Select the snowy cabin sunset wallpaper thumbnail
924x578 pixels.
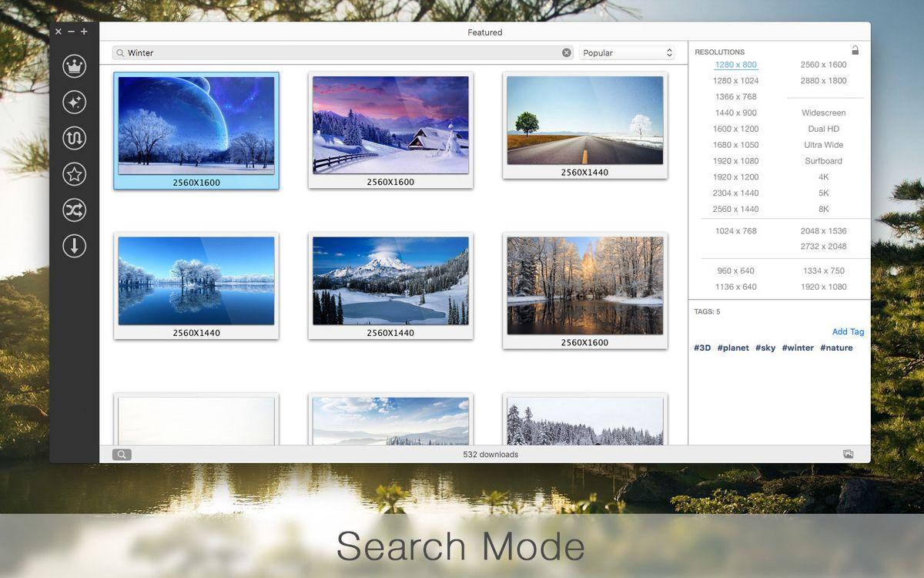click(390, 125)
